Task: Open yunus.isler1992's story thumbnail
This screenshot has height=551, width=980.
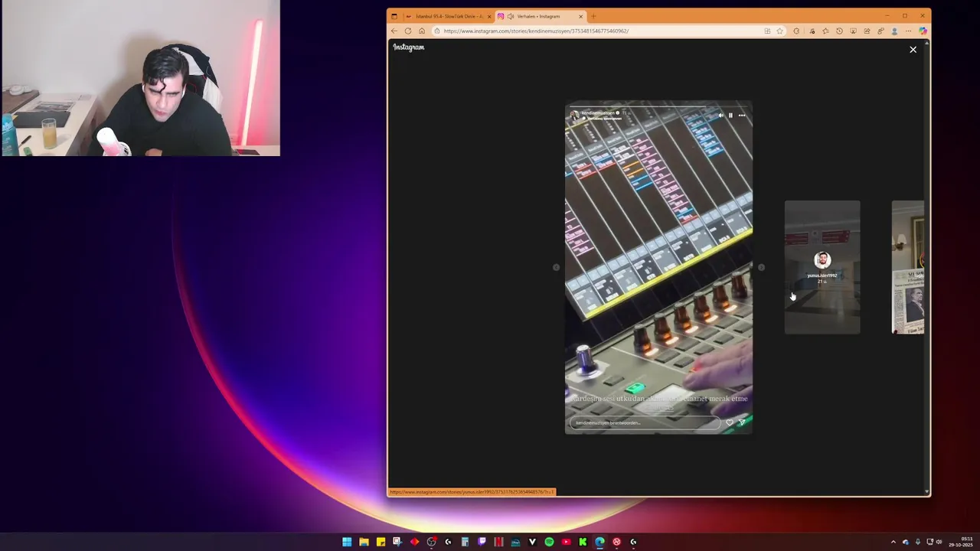Action: (x=822, y=267)
